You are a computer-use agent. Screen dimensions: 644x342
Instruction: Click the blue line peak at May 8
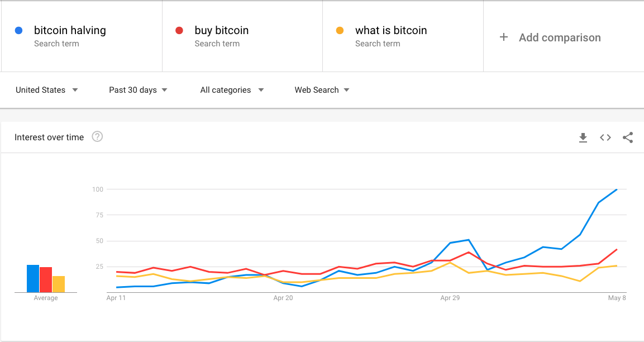(x=616, y=190)
